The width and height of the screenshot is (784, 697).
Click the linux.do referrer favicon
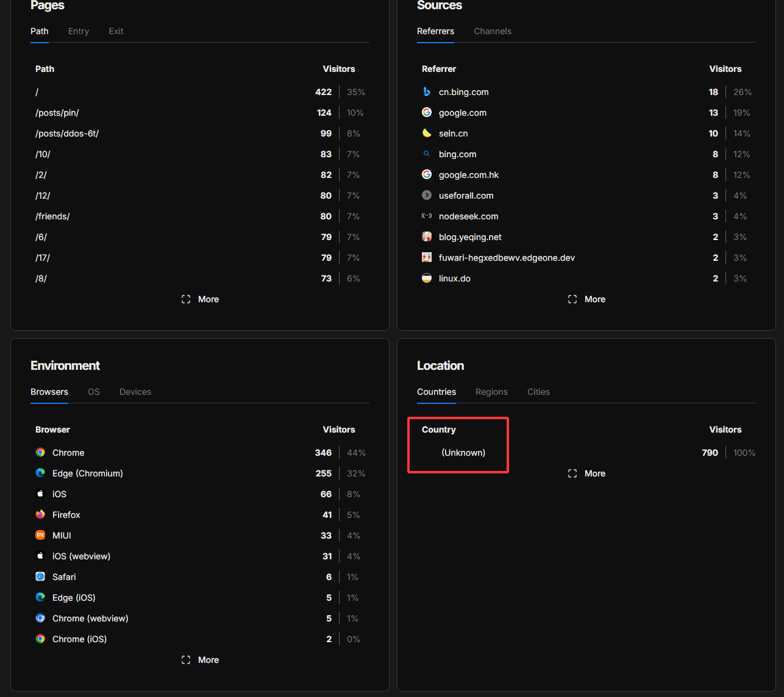(427, 278)
